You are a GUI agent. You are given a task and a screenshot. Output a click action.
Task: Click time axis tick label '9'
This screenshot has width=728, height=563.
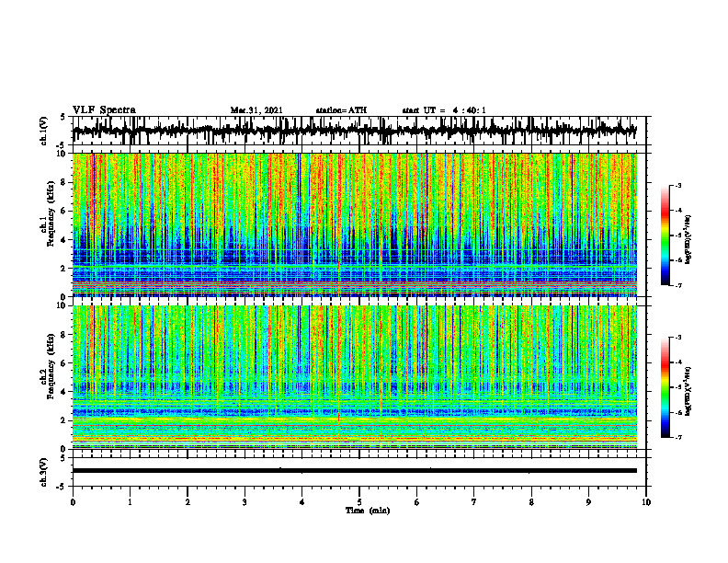(588, 502)
